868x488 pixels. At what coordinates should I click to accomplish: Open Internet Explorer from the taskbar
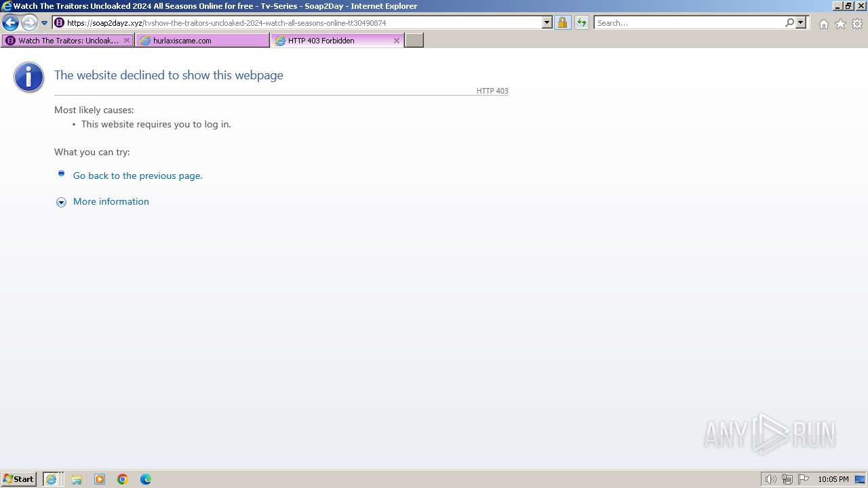click(x=52, y=479)
